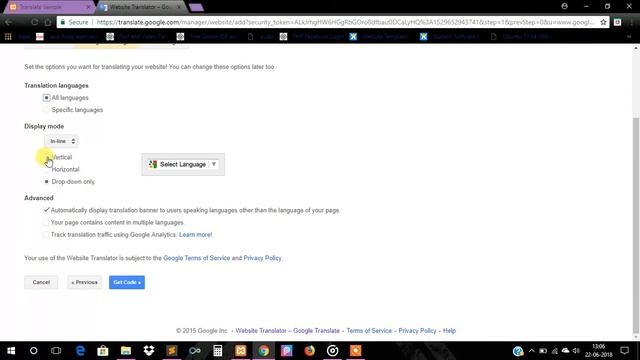Check page contains multiple languages option
This screenshot has width=640, height=360.
[x=46, y=222]
